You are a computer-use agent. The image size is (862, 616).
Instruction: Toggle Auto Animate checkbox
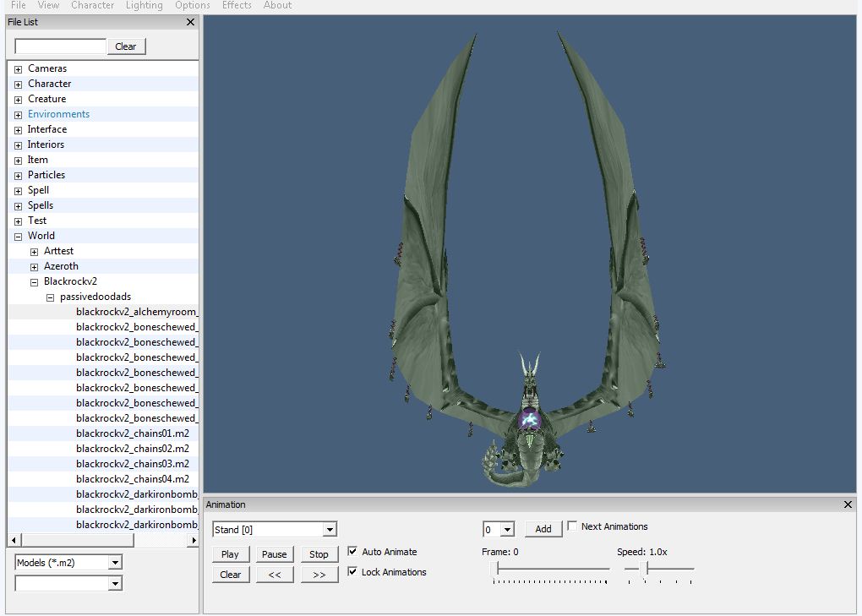click(x=353, y=552)
